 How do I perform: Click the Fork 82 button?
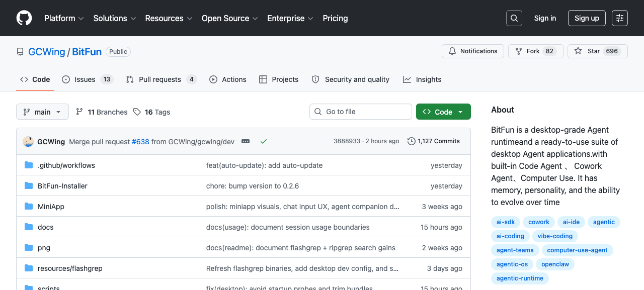(536, 51)
